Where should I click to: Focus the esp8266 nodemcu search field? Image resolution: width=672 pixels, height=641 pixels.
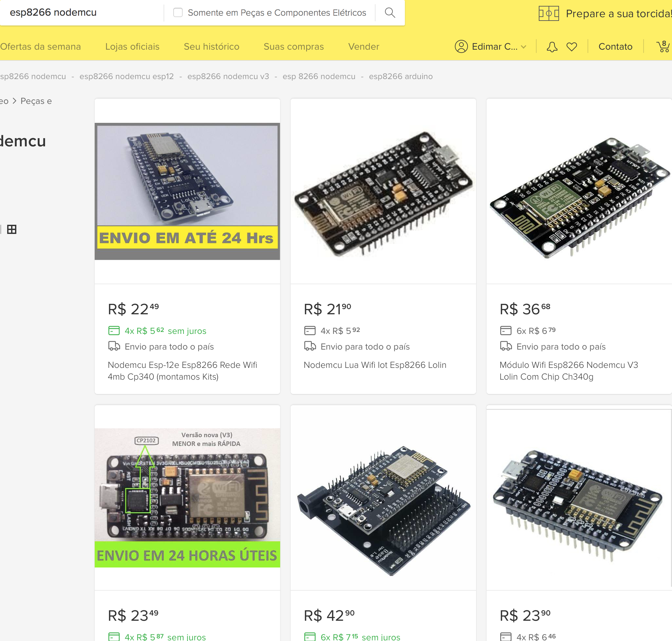click(82, 13)
